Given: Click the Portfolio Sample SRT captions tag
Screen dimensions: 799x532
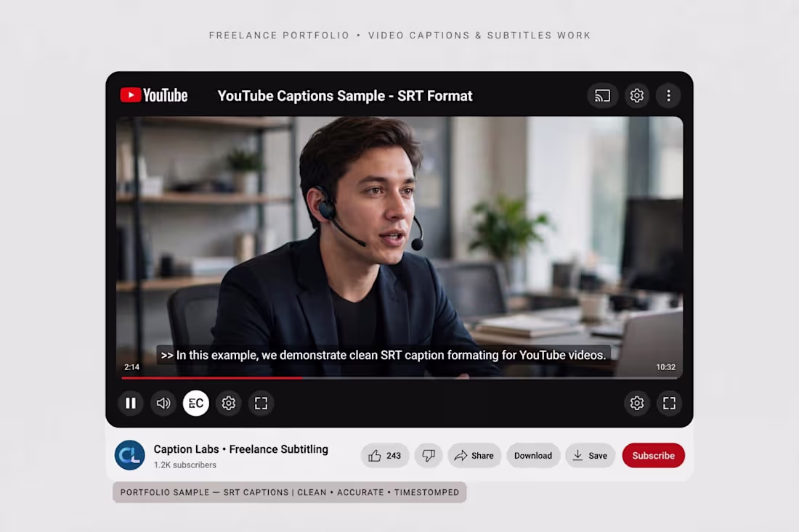Looking at the screenshot, I should coord(289,492).
